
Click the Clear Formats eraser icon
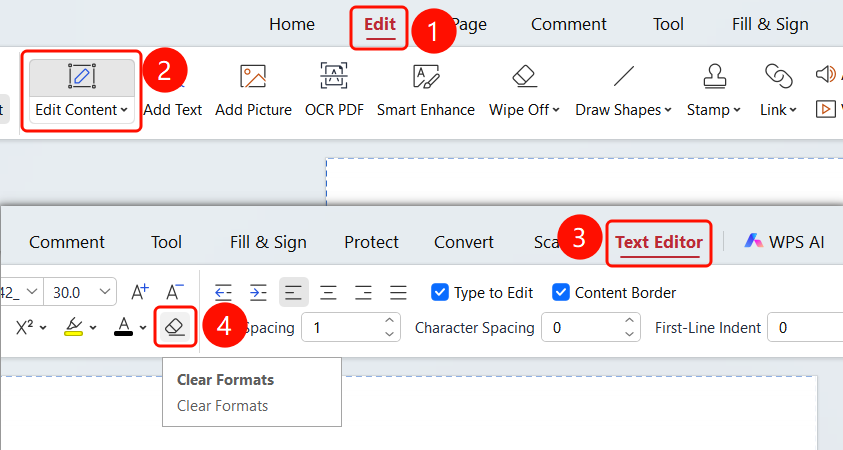tap(175, 327)
